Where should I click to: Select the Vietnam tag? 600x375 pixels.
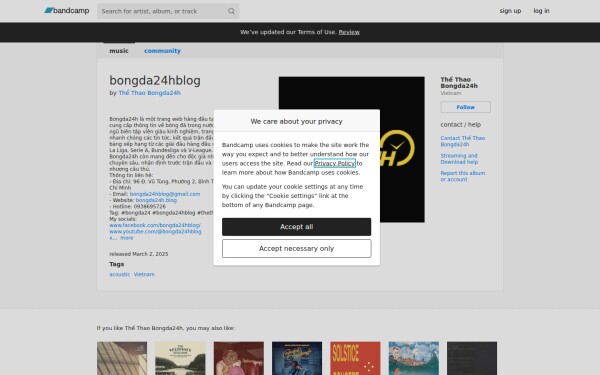(144, 274)
